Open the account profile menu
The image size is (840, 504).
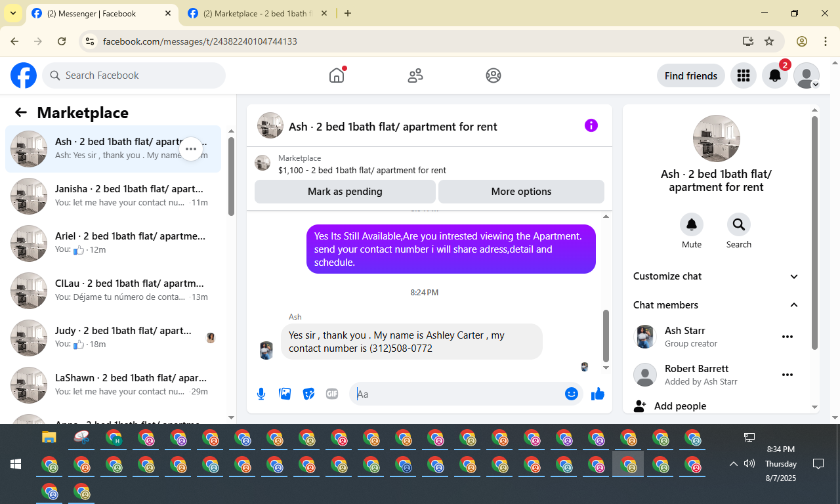pyautogui.click(x=807, y=75)
